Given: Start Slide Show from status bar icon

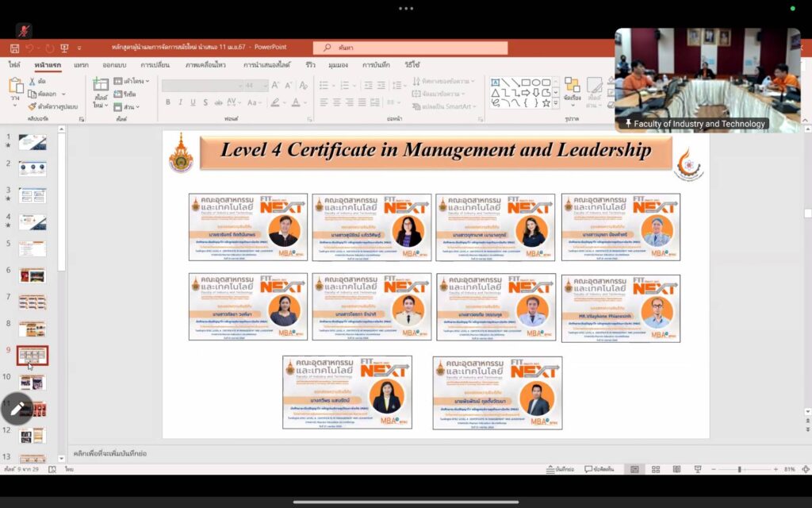Looking at the screenshot, I should pyautogui.click(x=696, y=469).
